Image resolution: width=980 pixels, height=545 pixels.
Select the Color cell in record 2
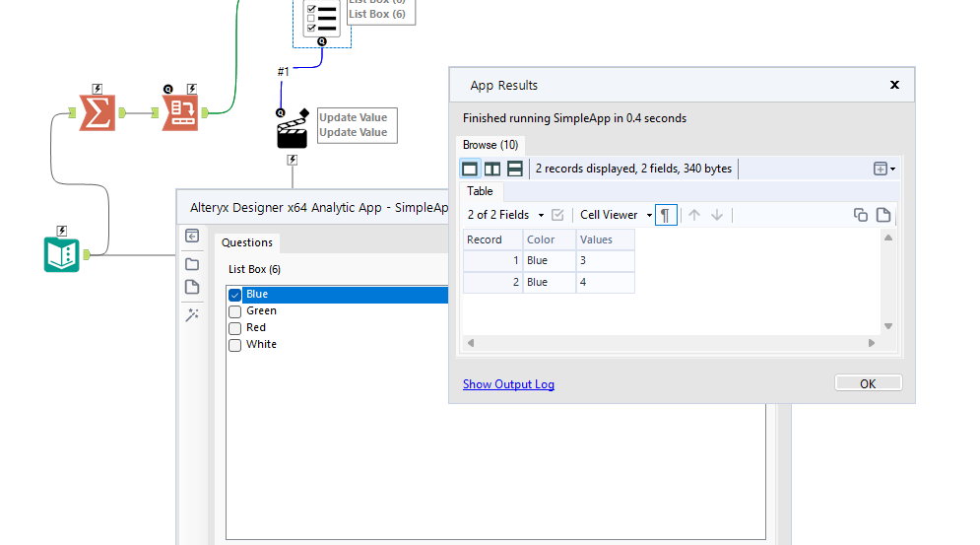click(550, 282)
